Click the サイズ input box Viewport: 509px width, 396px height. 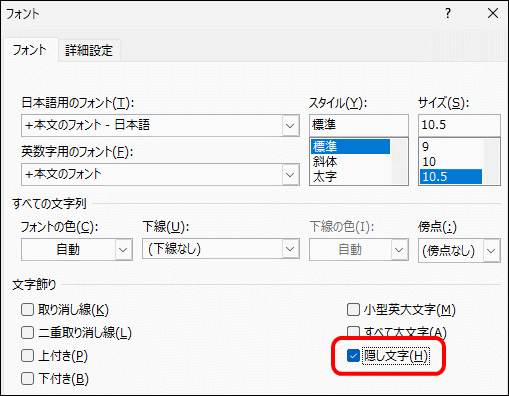pyautogui.click(x=459, y=125)
